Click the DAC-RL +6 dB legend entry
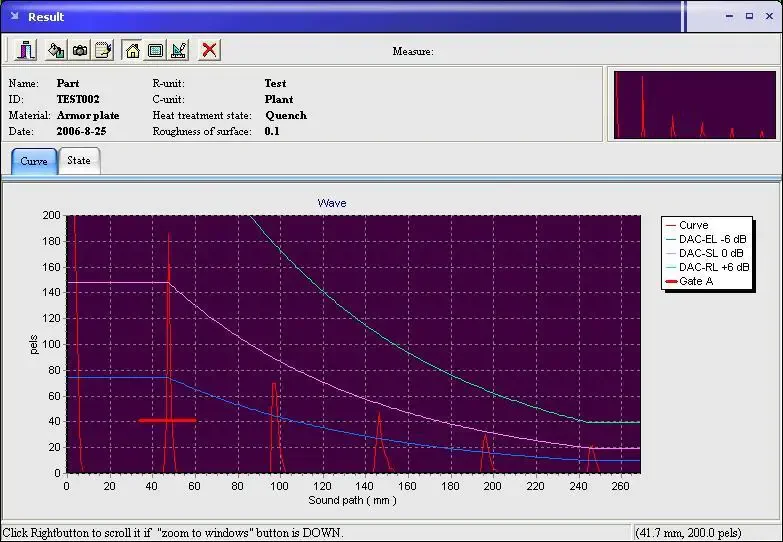The image size is (783, 542). pyautogui.click(x=708, y=267)
